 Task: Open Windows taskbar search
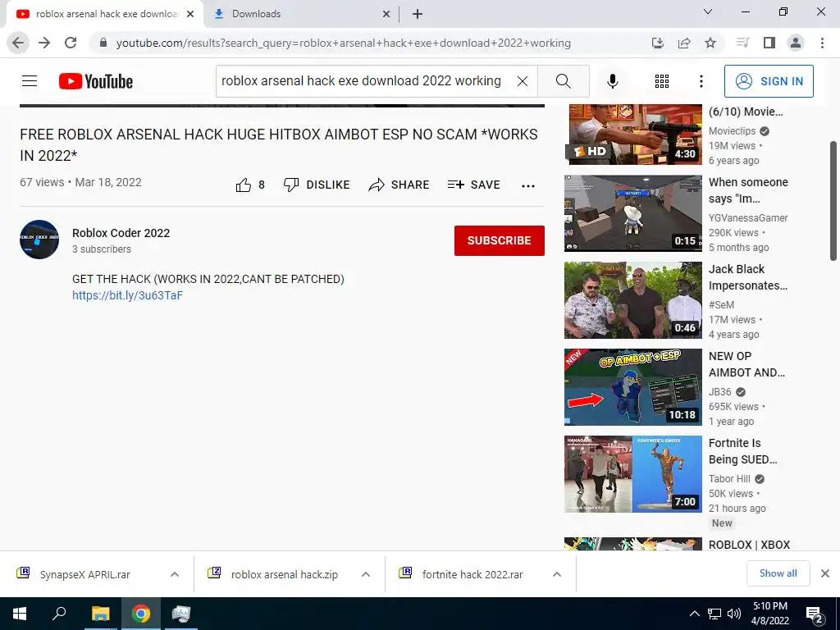(x=59, y=614)
